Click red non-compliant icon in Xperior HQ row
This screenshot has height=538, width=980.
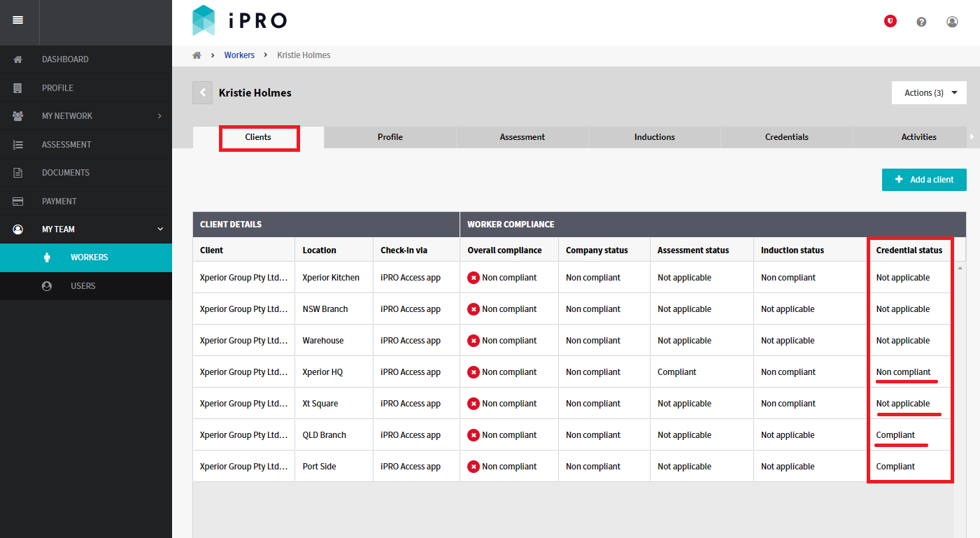[474, 372]
